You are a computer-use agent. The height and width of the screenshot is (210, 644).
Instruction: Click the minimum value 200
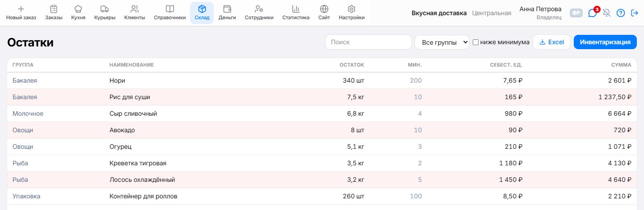tap(416, 80)
